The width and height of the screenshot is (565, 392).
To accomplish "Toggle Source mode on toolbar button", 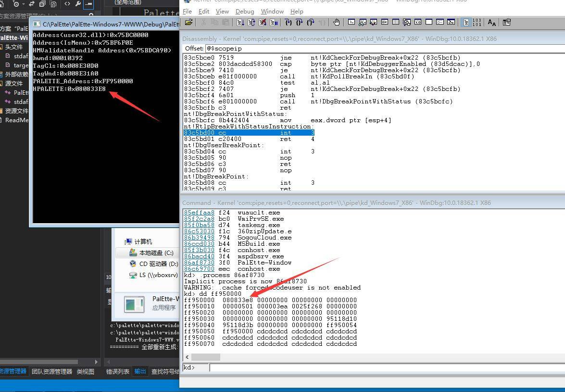I will 466,22.
